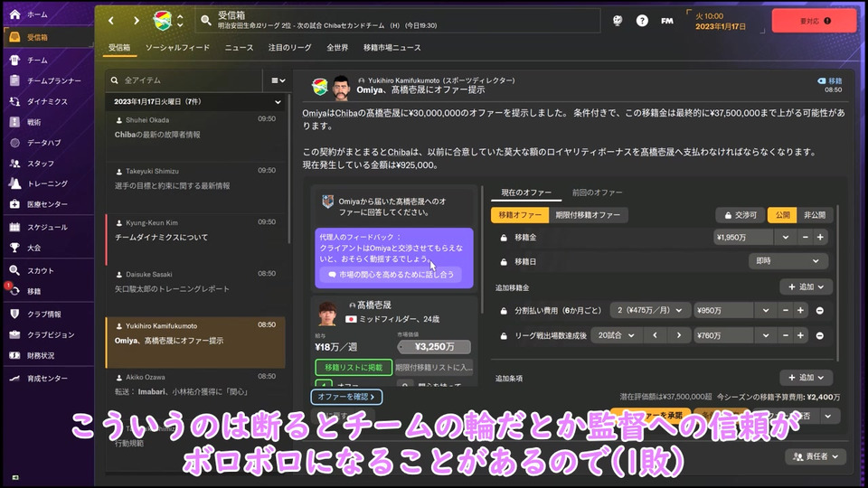This screenshot has height=488, width=868.
Task: Open the 受信箱 sidebar item
Action: coord(47,37)
